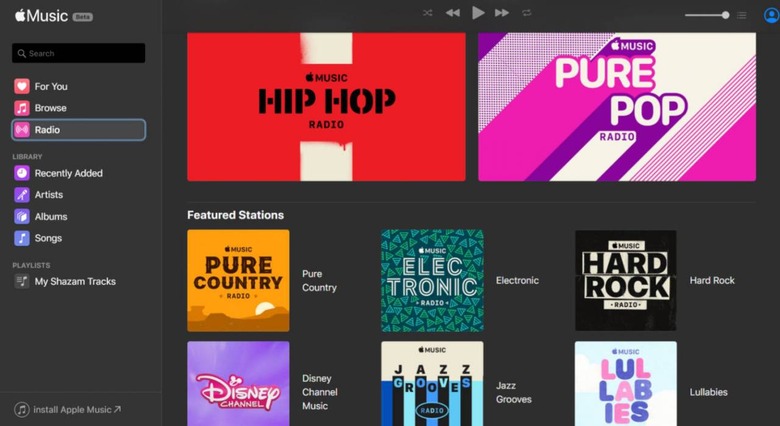Viewport: 780px width, 426px height.
Task: Toggle shuffle playback mode
Action: tap(428, 13)
